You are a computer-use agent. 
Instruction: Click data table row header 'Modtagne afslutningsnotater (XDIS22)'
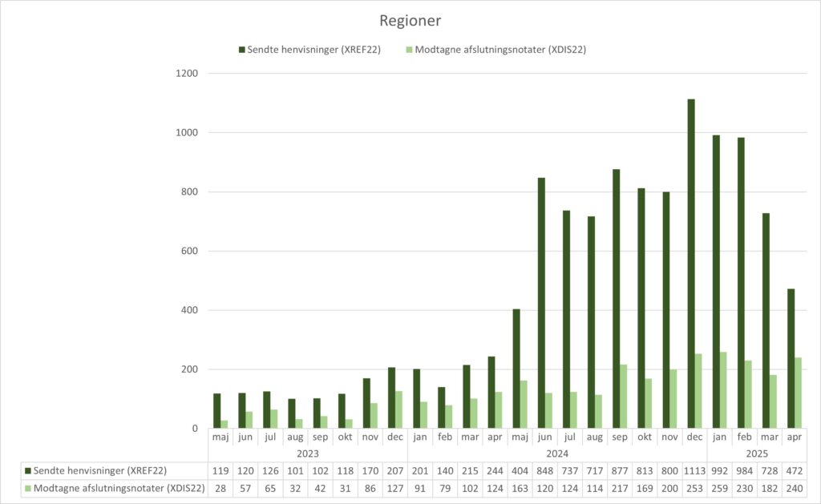[x=119, y=488]
